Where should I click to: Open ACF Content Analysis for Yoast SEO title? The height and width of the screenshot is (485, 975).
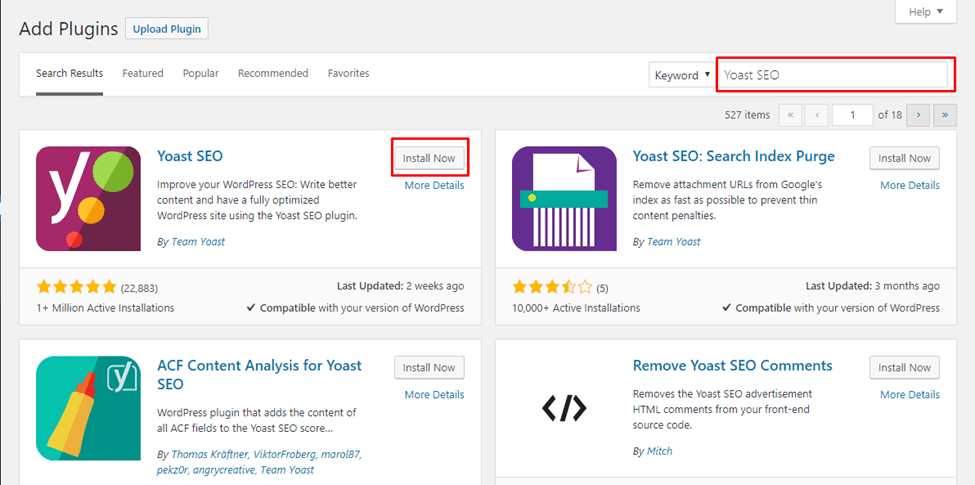[x=259, y=374]
